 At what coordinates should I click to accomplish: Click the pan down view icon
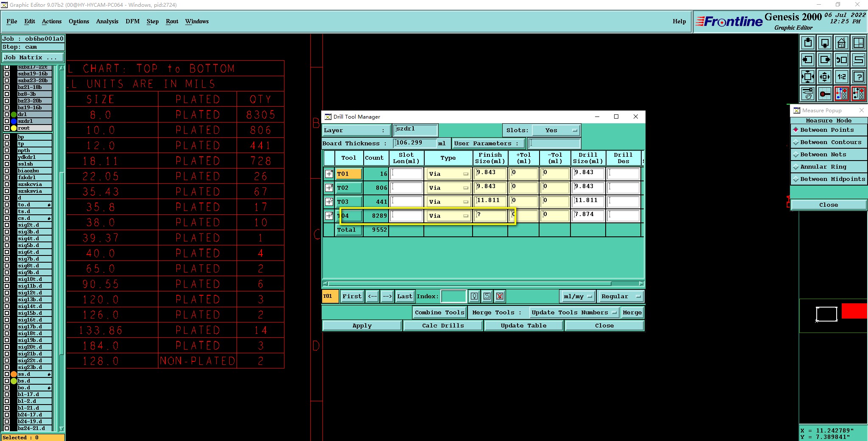point(825,43)
